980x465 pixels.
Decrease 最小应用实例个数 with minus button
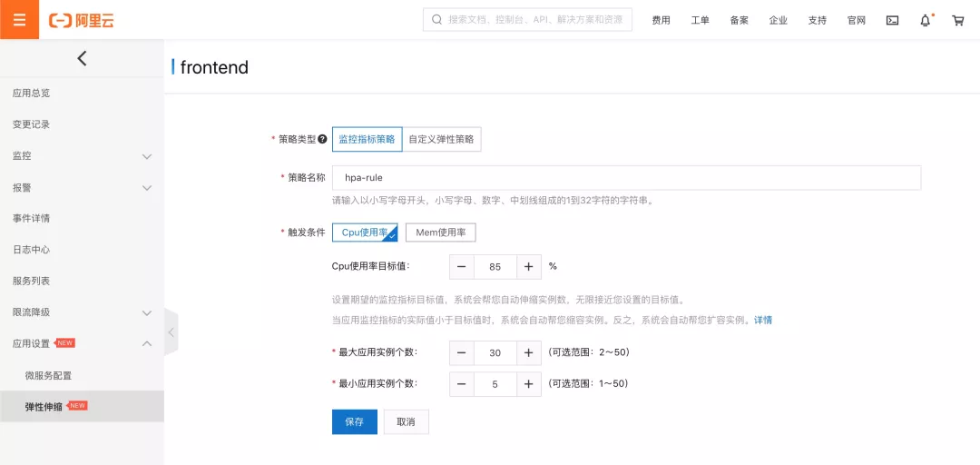[x=462, y=384]
